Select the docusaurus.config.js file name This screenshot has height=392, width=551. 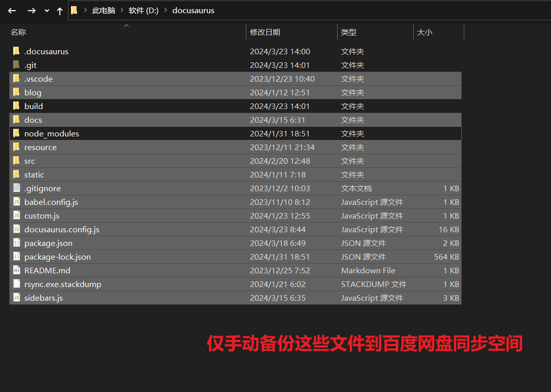tap(62, 230)
